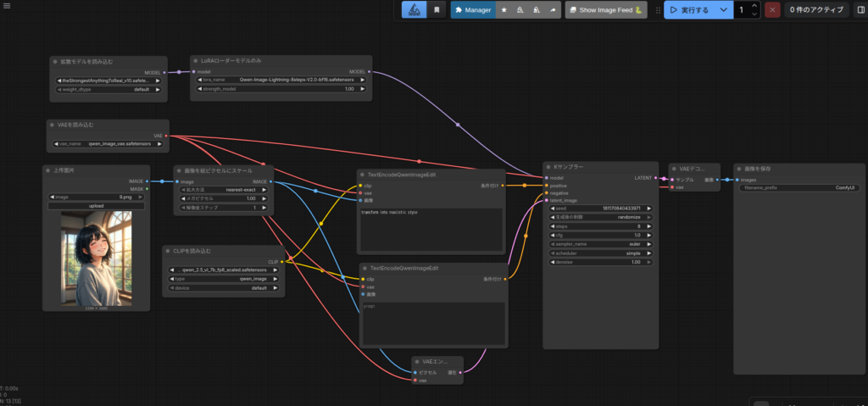
Task: Toggle collapse on 画像を保存 node
Action: point(738,169)
